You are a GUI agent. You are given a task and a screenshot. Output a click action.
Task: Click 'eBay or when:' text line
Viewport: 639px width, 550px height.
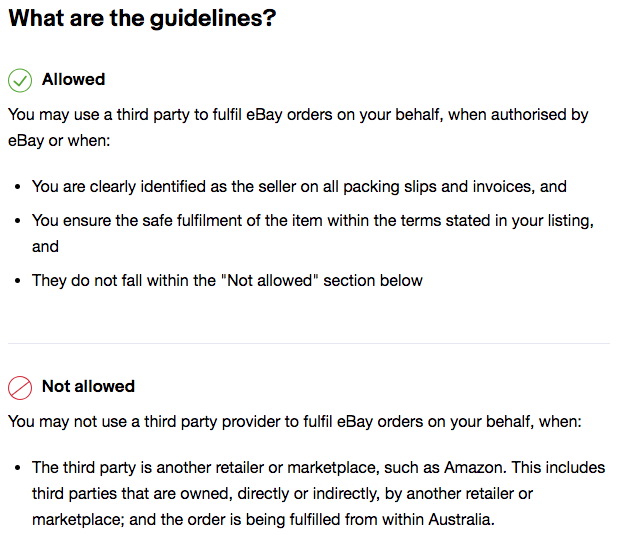pos(59,141)
